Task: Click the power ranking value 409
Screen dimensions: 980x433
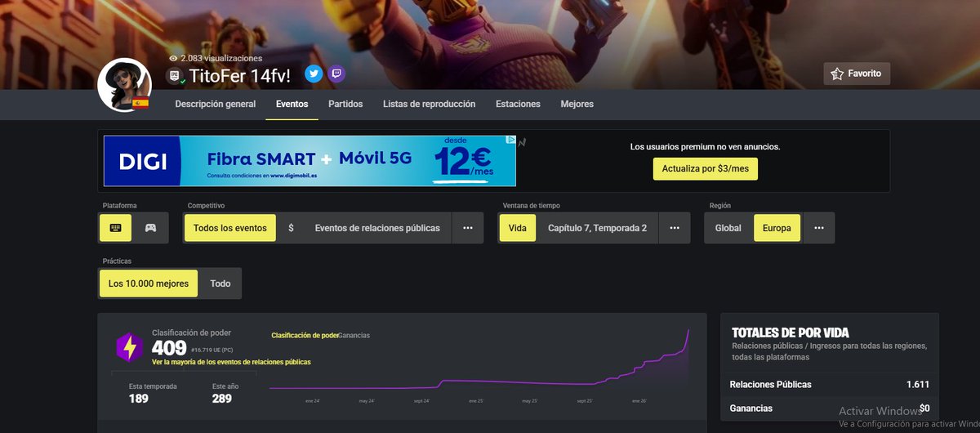Action: [169, 349]
